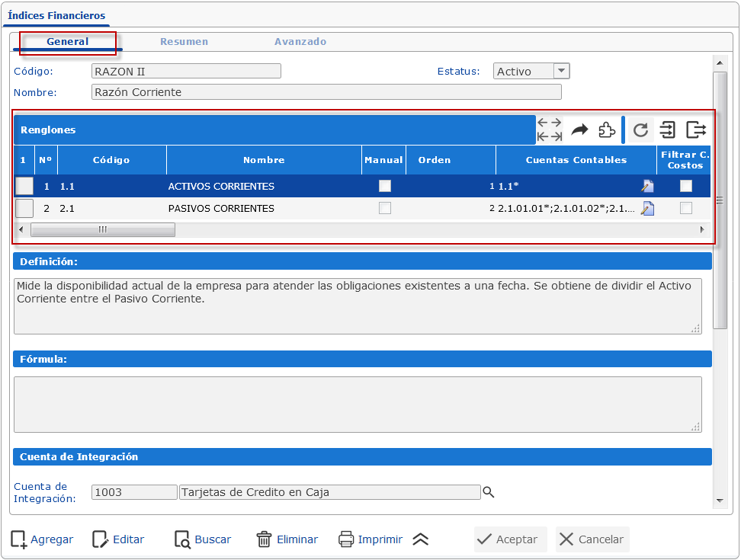The image size is (741, 560).
Task: Click the export arrow icon in Renglones toolbar
Action: click(x=695, y=130)
